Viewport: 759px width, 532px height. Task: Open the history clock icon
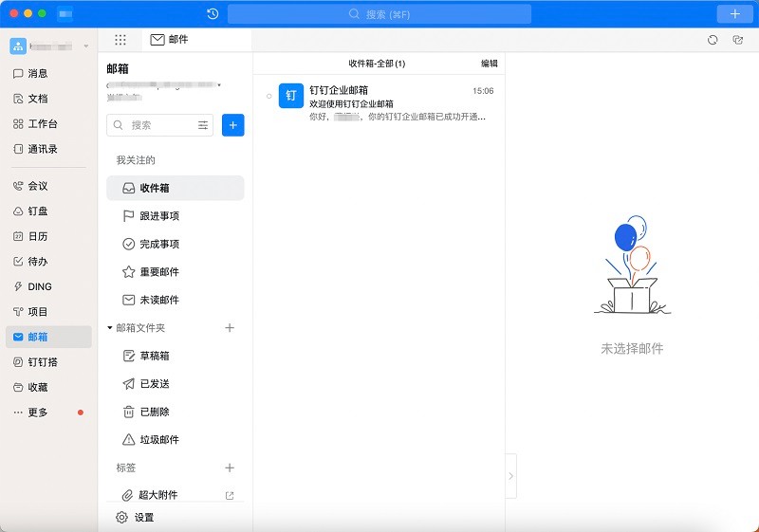213,13
